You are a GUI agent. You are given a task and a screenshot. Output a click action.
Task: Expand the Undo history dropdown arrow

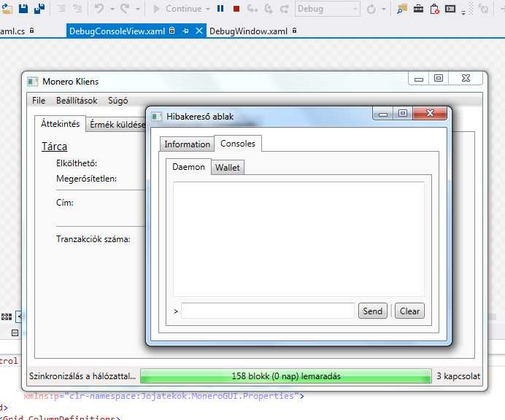(110, 9)
